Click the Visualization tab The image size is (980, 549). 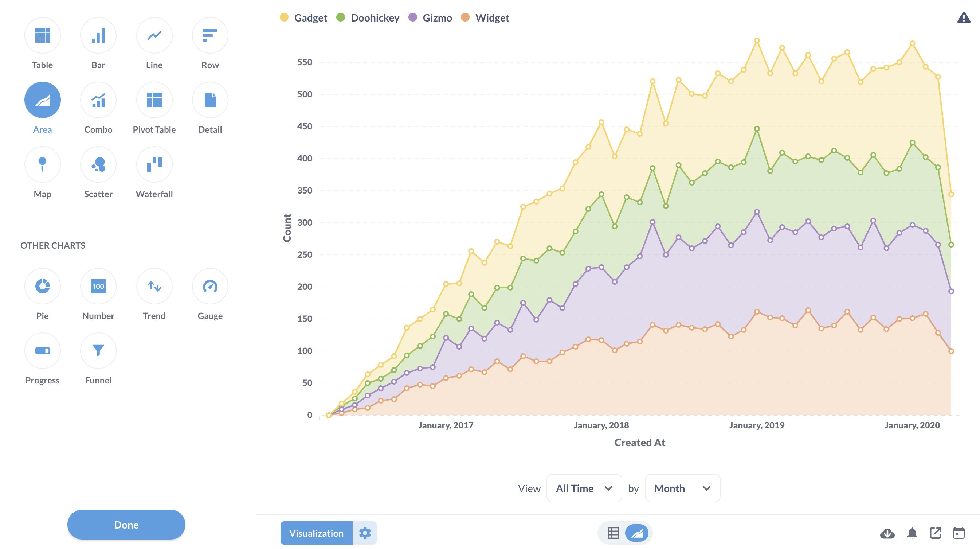[316, 533]
